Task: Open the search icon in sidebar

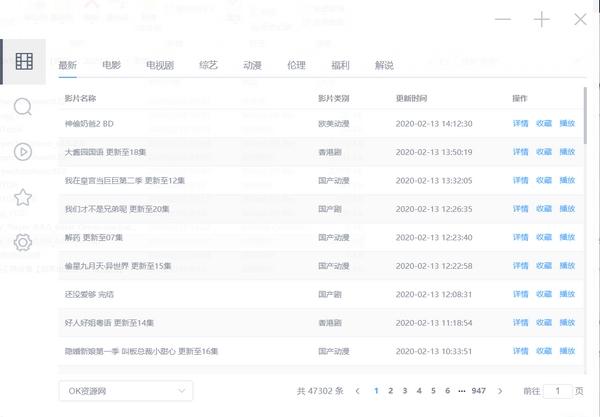Action: pos(23,107)
